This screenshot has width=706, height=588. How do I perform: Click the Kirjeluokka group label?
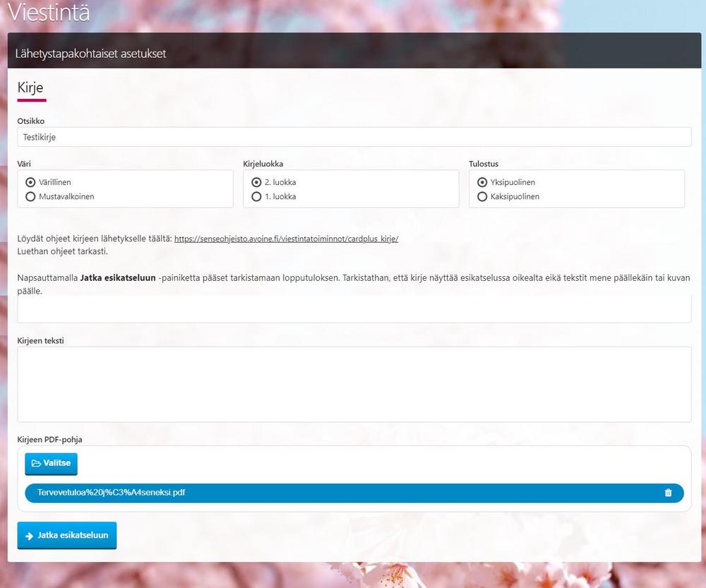[263, 164]
